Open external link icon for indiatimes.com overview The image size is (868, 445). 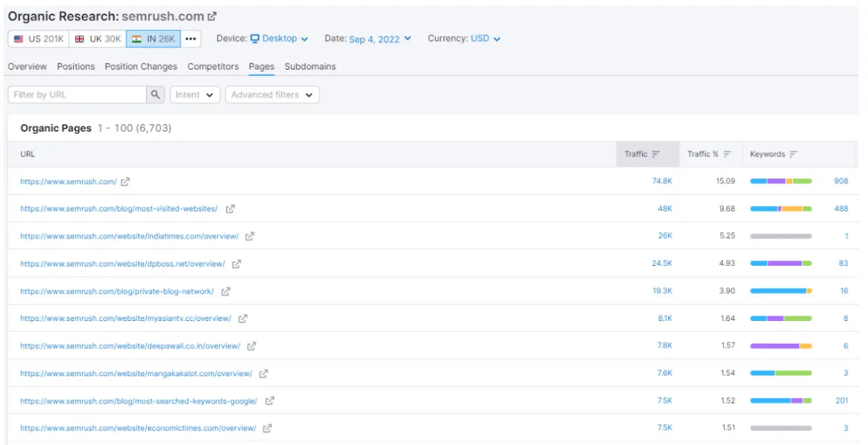tap(250, 236)
